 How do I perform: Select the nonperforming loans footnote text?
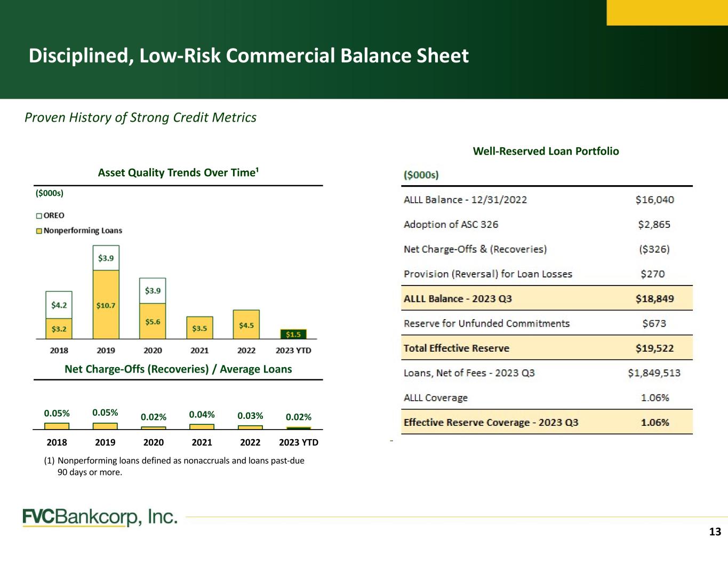click(x=174, y=466)
